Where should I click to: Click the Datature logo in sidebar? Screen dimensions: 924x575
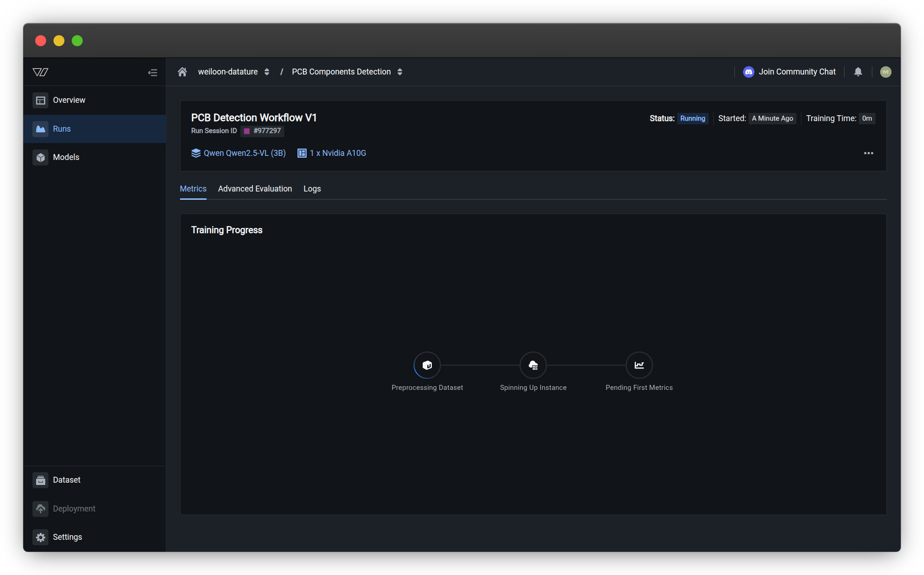(x=41, y=72)
